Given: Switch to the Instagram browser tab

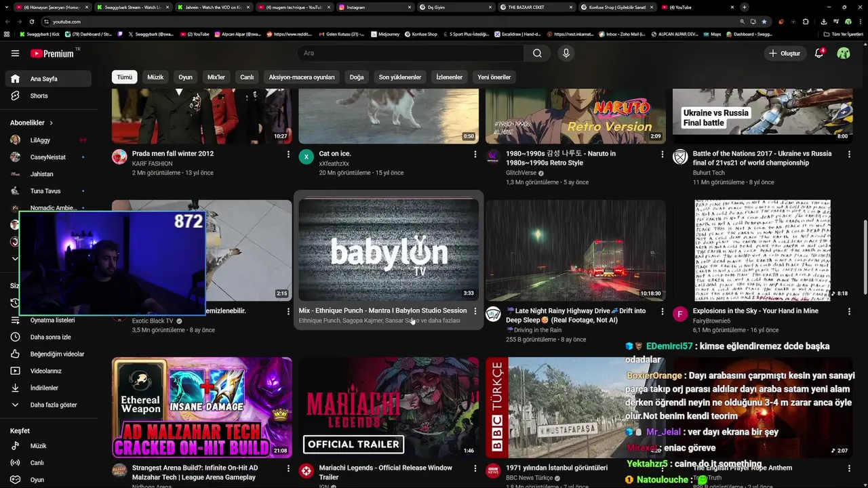Looking at the screenshot, I should coord(375,7).
